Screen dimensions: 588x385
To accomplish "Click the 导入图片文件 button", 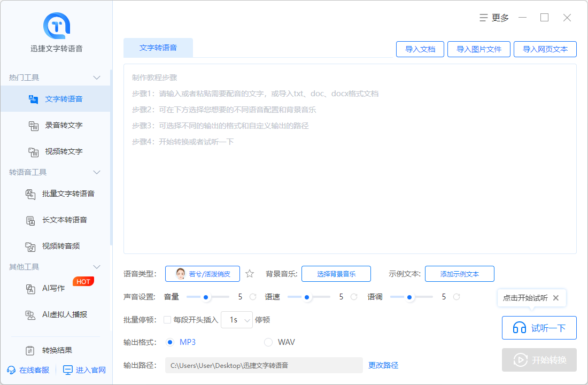I will (x=479, y=49).
